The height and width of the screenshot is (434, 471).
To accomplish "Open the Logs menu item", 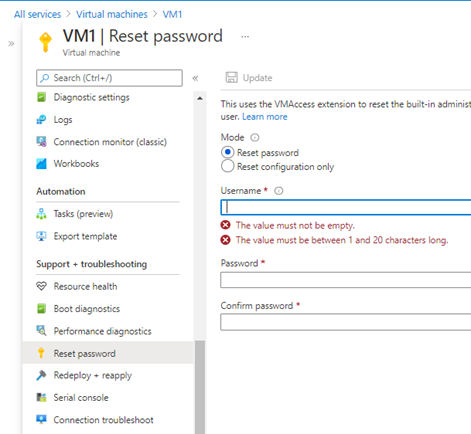I will point(63,120).
